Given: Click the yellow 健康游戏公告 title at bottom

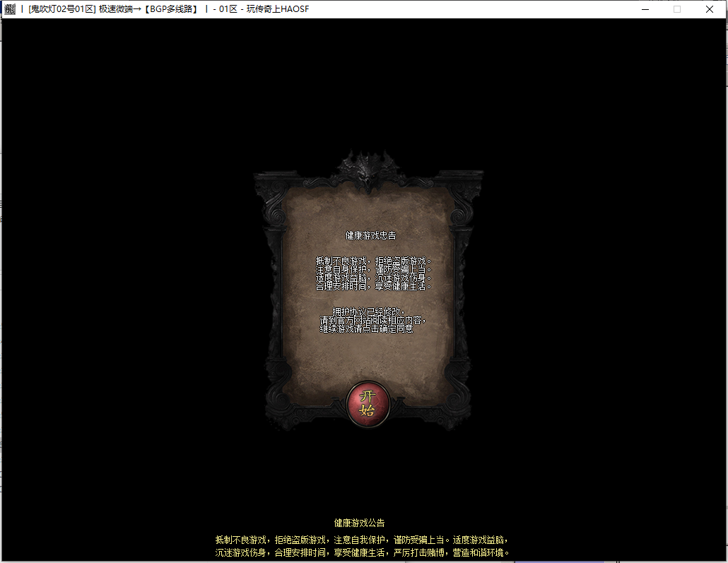Looking at the screenshot, I should (360, 523).
